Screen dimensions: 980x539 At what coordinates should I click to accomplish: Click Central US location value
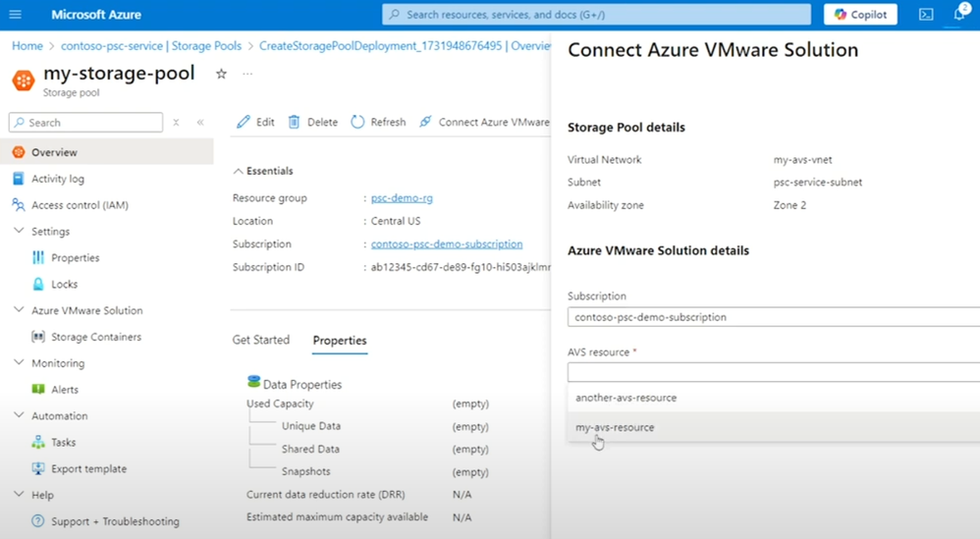pos(396,221)
